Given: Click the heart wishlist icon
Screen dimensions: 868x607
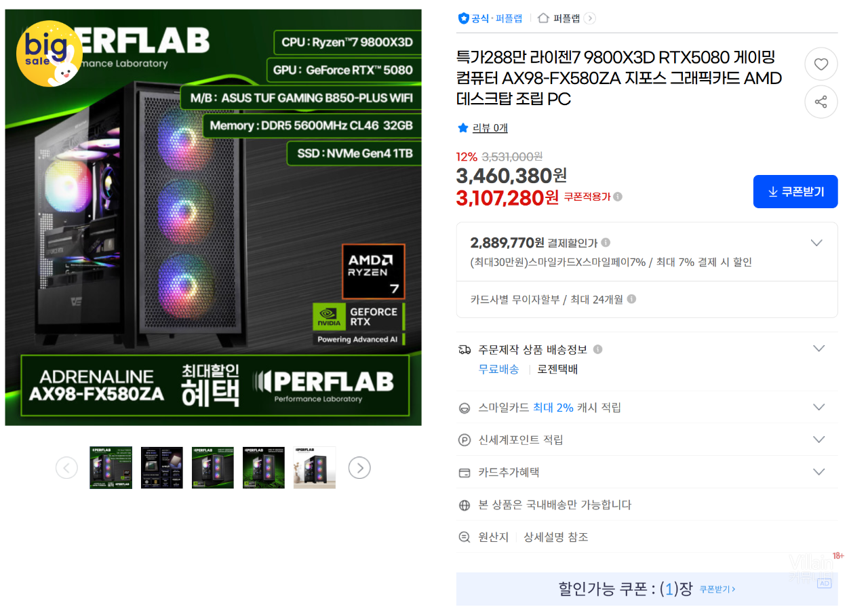Looking at the screenshot, I should pyautogui.click(x=821, y=64).
